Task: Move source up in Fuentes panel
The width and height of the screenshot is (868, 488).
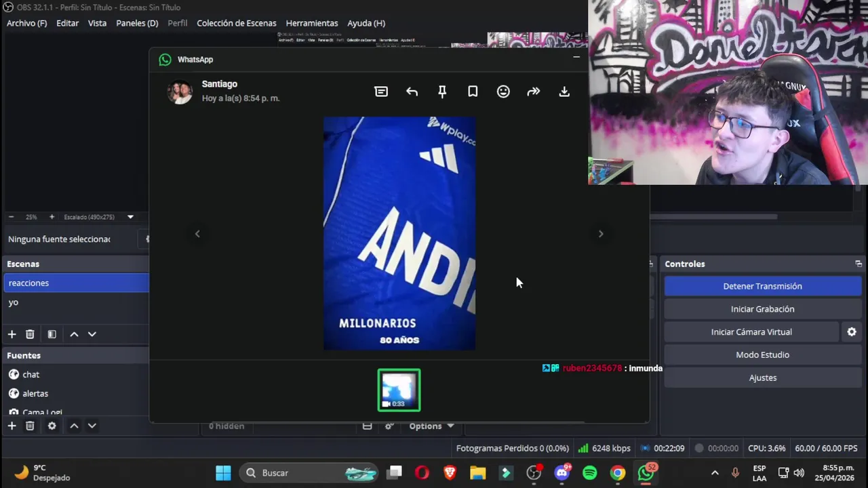Action: (74, 426)
